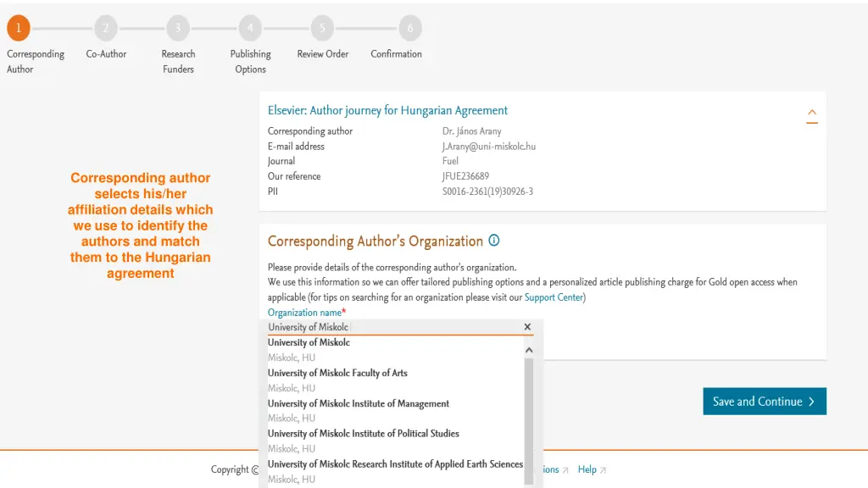Click the Corresponding Author step label
The image size is (868, 488).
coord(36,61)
